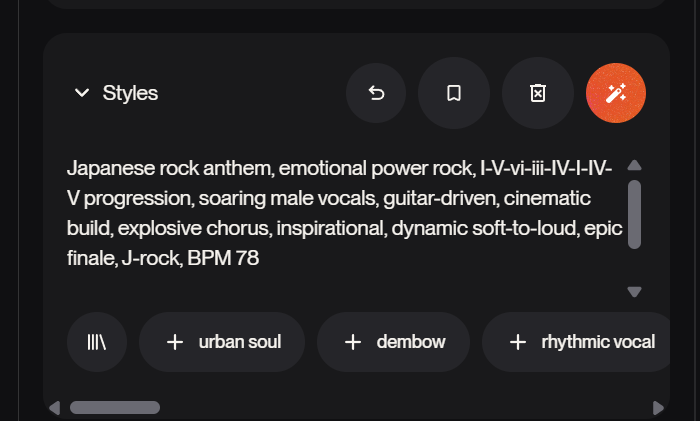
Task: Click the undo arrow icon in Styles
Action: (x=376, y=93)
